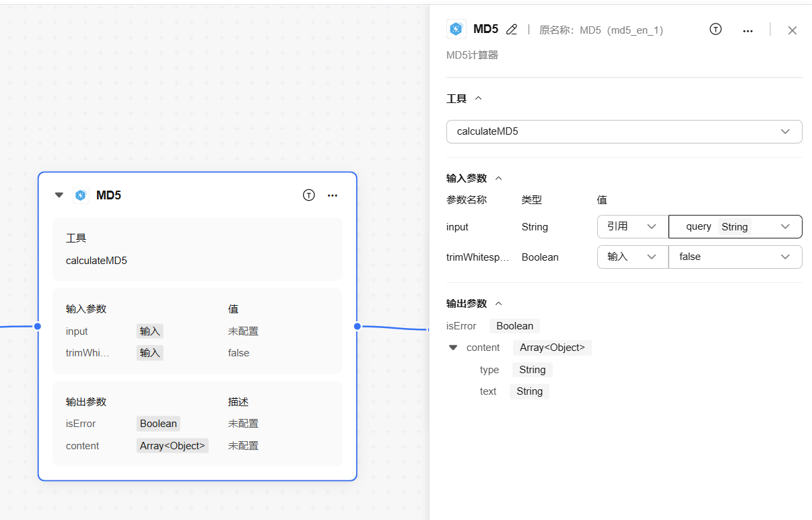Open the 引用 value type dropdown for input
The width and height of the screenshot is (812, 520).
pyautogui.click(x=632, y=227)
